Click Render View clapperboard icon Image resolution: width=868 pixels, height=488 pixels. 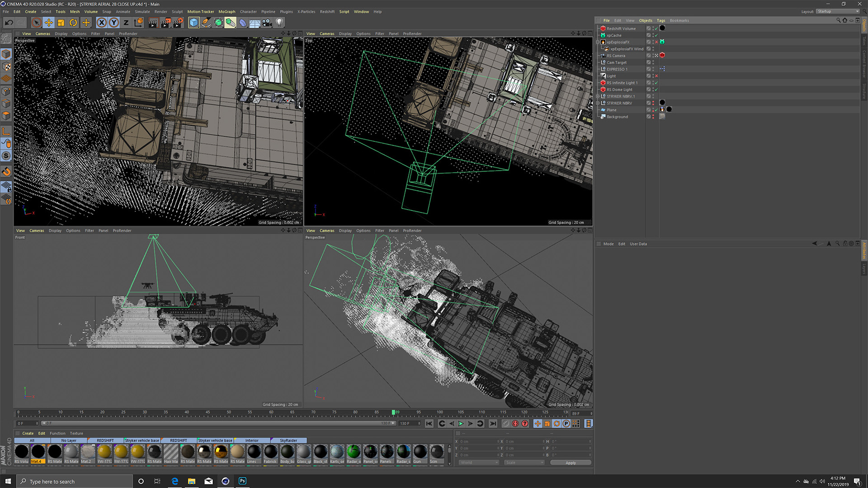[153, 22]
